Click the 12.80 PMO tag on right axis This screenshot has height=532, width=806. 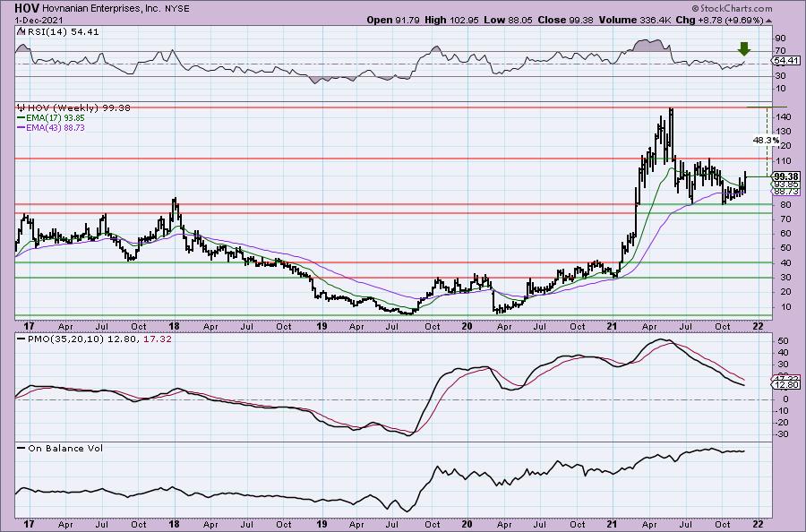(787, 385)
